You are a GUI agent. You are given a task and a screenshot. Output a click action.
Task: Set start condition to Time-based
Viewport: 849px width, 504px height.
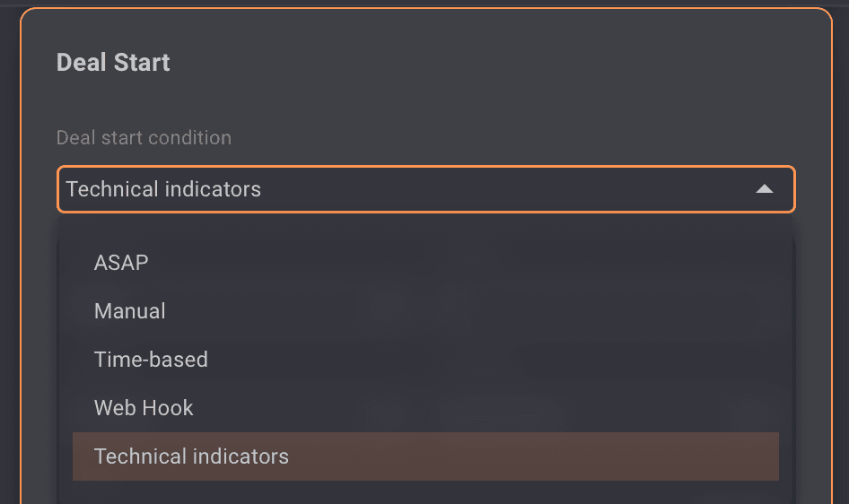pyautogui.click(x=151, y=360)
